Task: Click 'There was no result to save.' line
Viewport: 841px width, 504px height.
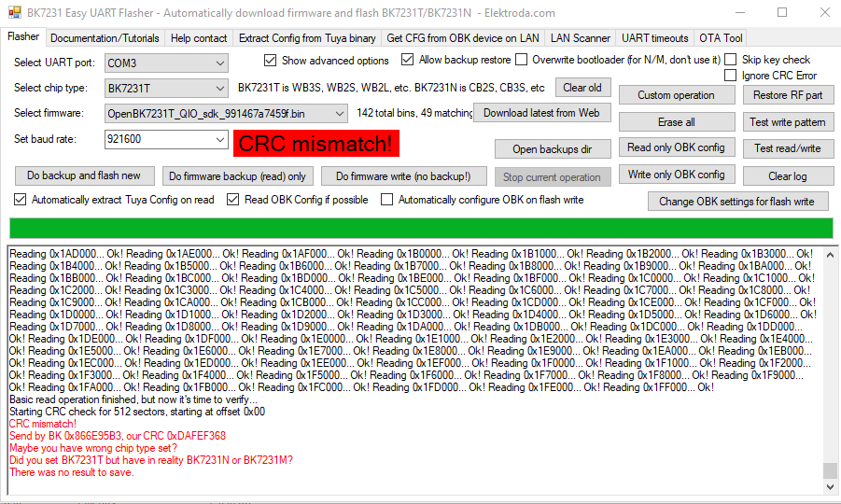Action: tap(72, 472)
